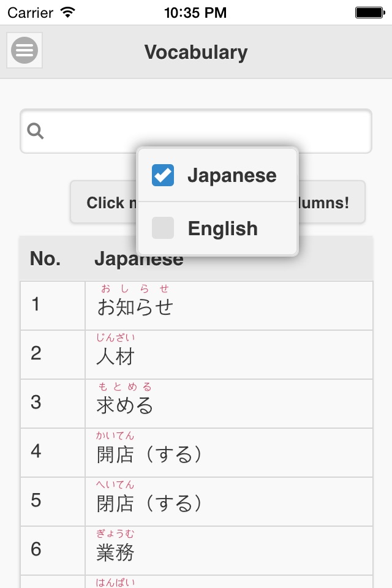Tap the battery indicator icon
This screenshot has width=392, height=588.
[x=369, y=12]
